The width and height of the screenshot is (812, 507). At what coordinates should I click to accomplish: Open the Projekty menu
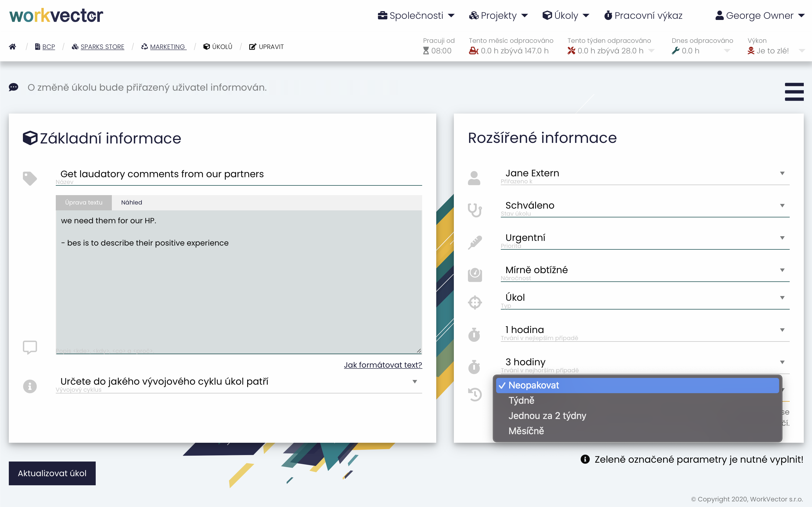click(x=498, y=16)
